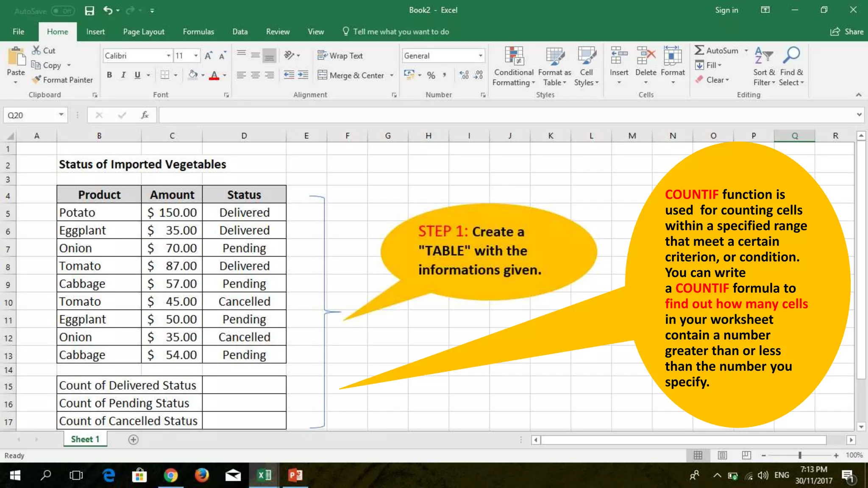Switch to the Formulas ribbon tab
The width and height of the screenshot is (868, 488).
pyautogui.click(x=198, y=32)
